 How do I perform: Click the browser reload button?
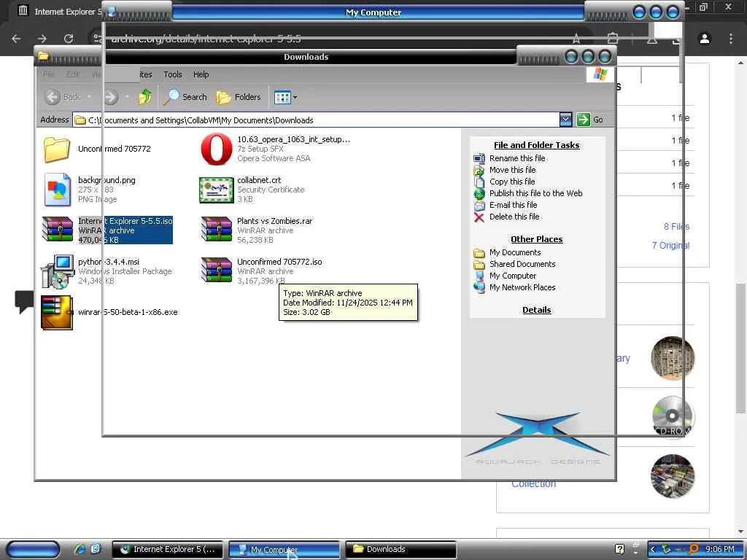68,39
